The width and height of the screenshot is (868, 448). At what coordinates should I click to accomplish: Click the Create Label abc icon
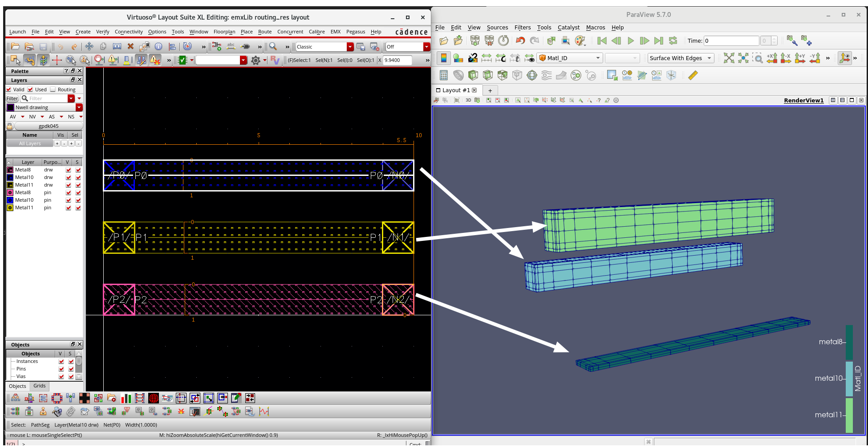[231, 46]
